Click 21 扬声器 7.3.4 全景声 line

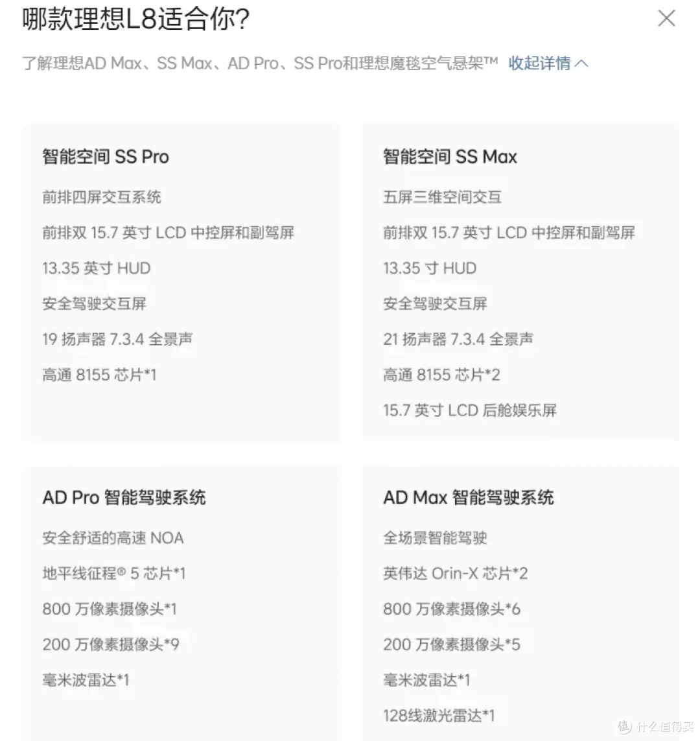pyautogui.click(x=458, y=339)
